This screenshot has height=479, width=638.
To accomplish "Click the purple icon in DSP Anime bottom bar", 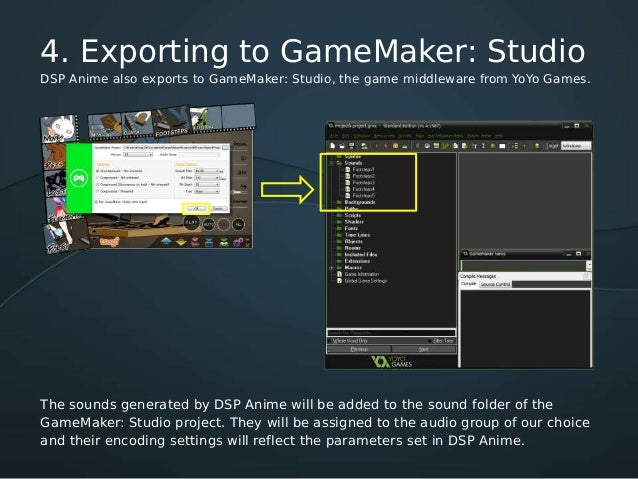I will point(238,242).
